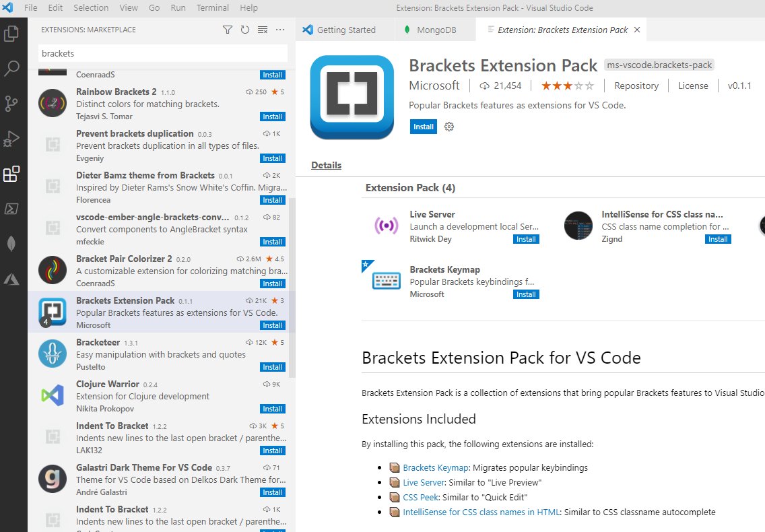Select the Indent To Bracket by LAK132 entry
Screen dimensions: 765x532
[162, 438]
